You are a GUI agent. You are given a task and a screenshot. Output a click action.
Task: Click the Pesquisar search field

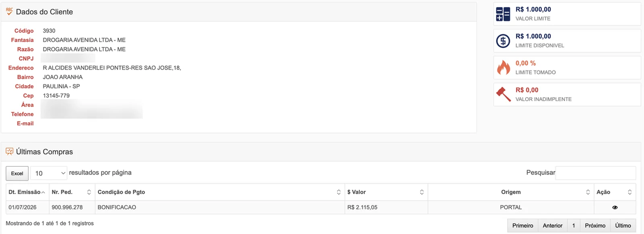[x=596, y=173]
